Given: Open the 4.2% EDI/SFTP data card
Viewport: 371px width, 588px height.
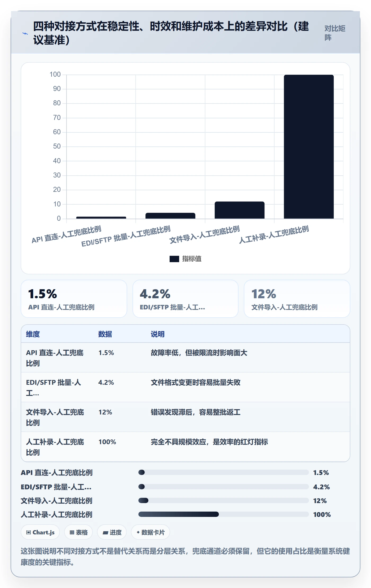Looking at the screenshot, I should [x=185, y=299].
